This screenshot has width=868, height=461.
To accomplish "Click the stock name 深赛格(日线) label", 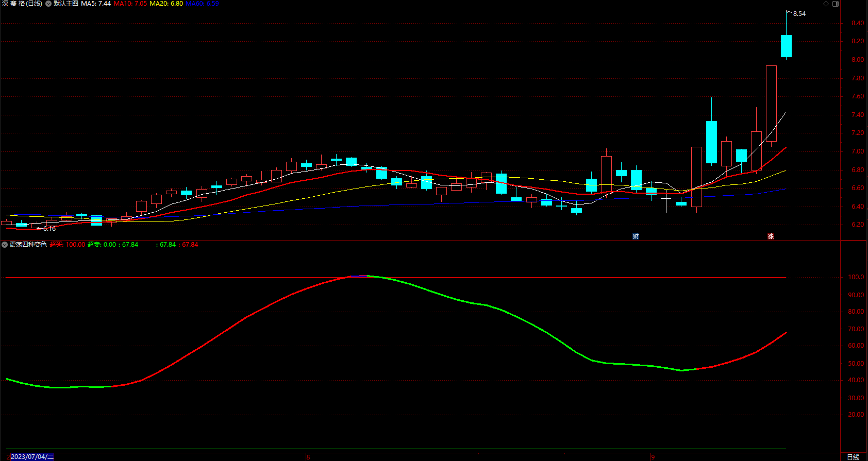I will click(x=22, y=4).
